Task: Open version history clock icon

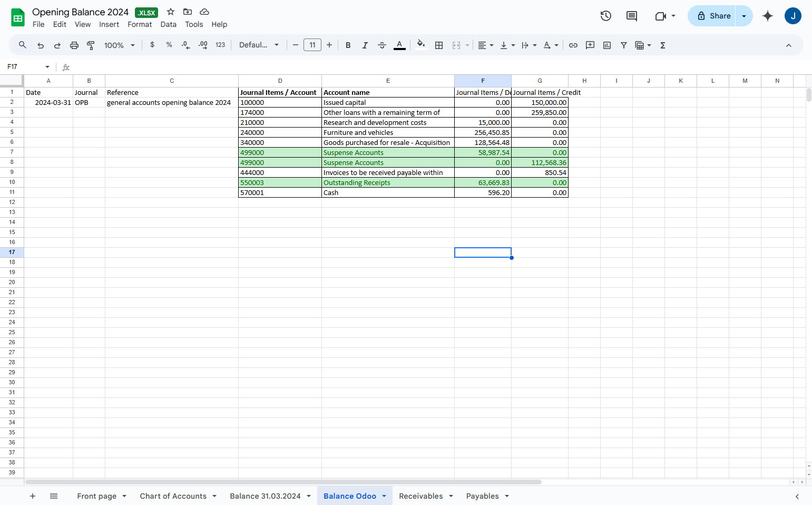Action: tap(606, 16)
